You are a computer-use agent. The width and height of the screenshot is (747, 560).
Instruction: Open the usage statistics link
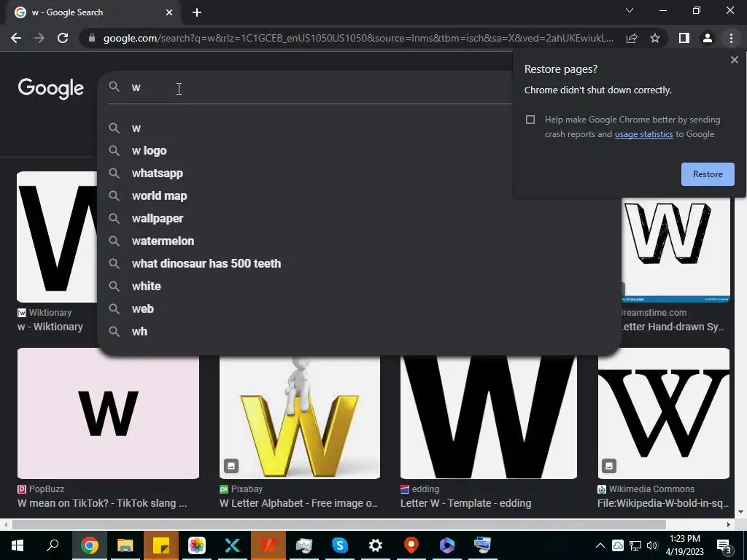[643, 134]
